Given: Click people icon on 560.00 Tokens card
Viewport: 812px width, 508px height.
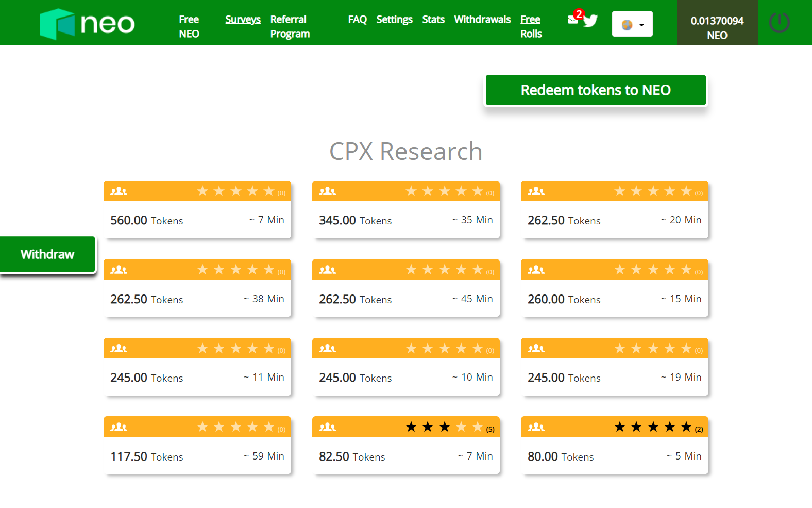Looking at the screenshot, I should click(119, 191).
